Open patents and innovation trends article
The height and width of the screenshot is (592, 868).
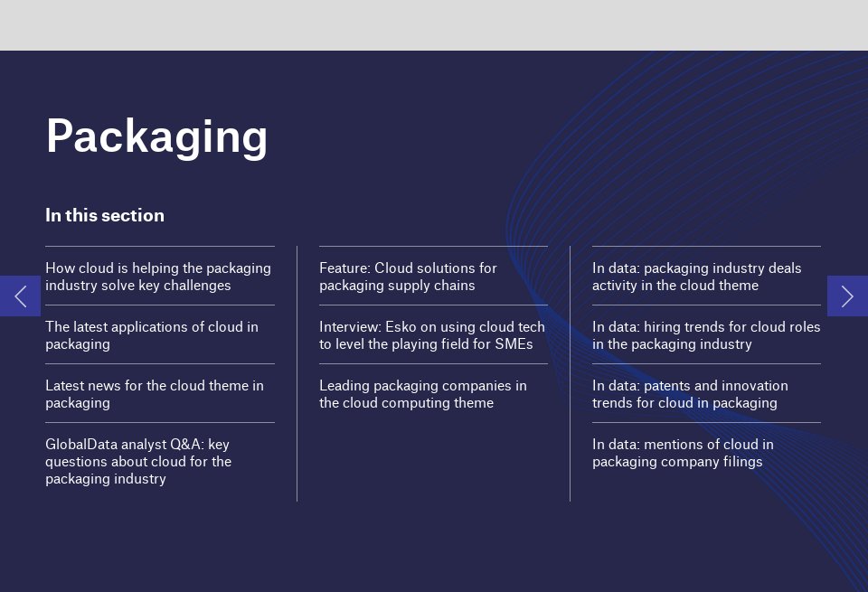click(x=690, y=394)
